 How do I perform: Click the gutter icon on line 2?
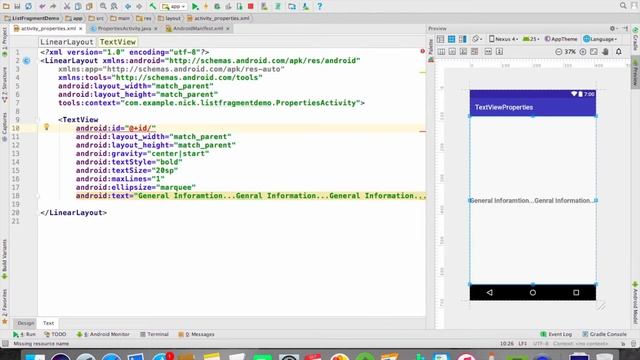[x=27, y=61]
